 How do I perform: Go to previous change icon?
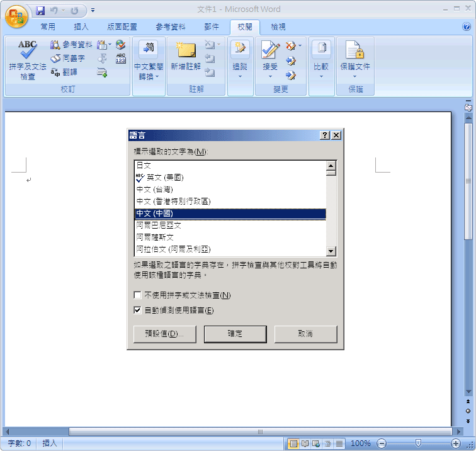tap(290, 60)
